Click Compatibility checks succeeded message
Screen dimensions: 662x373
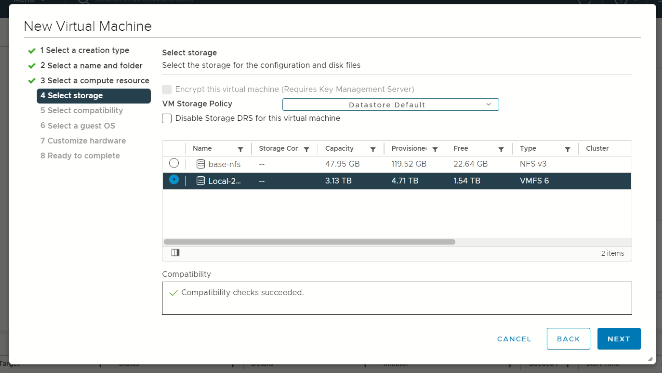[x=242, y=292]
